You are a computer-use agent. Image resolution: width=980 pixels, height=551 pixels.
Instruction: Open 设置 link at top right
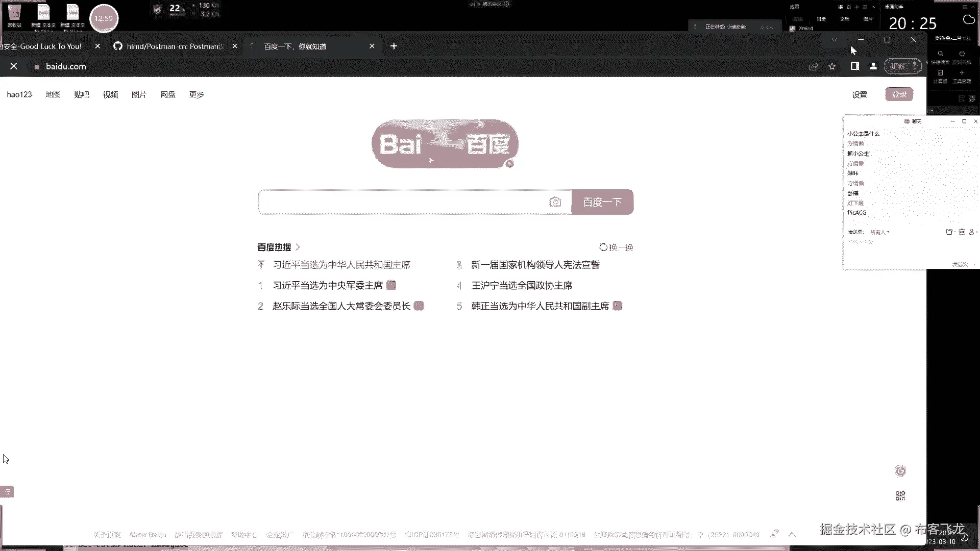(x=860, y=94)
